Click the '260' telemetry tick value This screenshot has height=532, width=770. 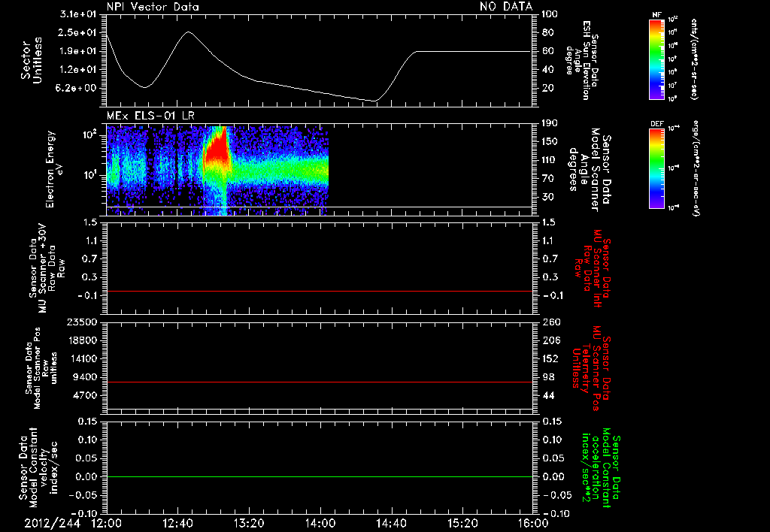pos(550,322)
